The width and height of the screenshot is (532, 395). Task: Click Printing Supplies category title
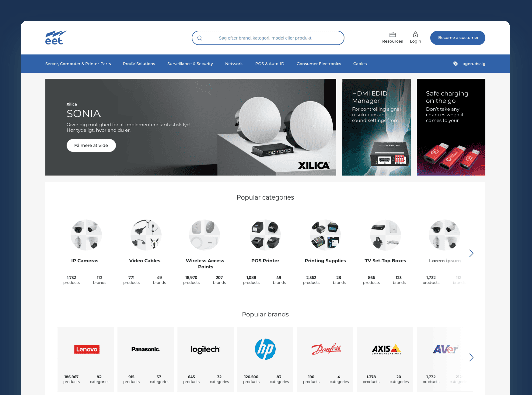pyautogui.click(x=325, y=261)
